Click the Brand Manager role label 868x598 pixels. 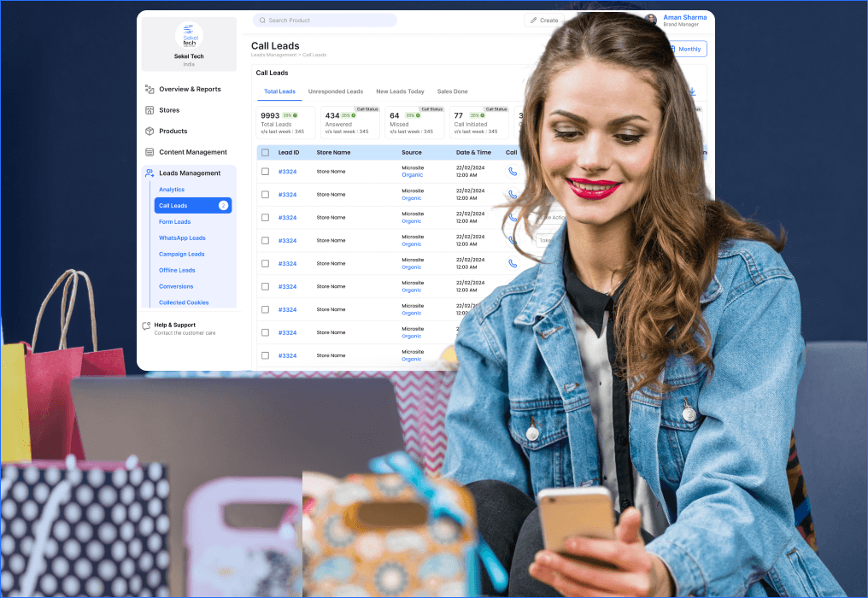click(x=681, y=25)
